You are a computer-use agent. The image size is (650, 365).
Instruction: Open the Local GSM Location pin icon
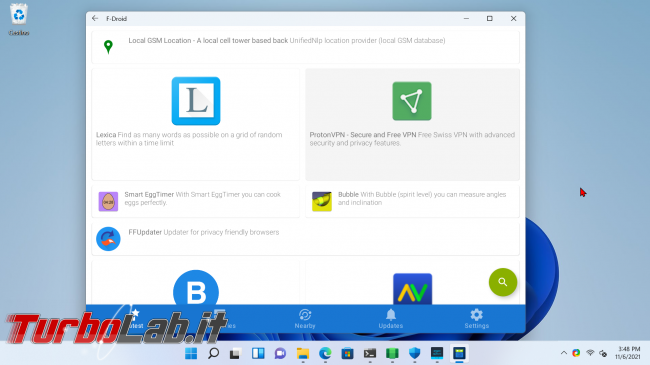tap(108, 46)
